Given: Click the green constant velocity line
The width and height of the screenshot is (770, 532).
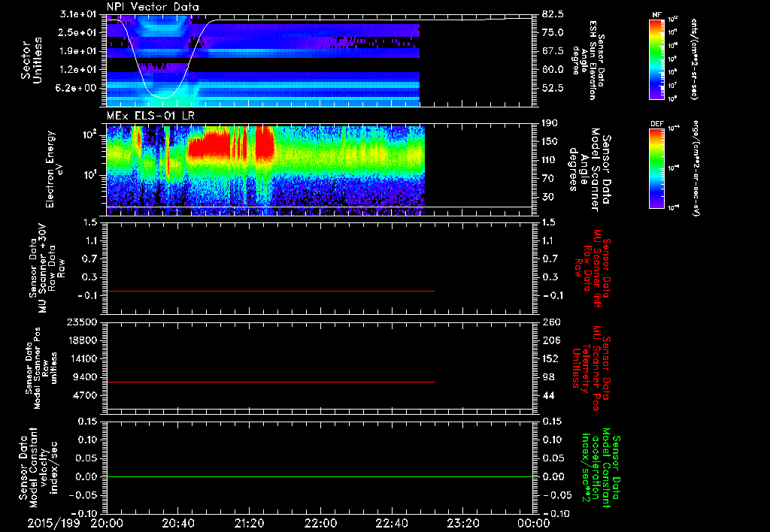Looking at the screenshot, I should tap(320, 476).
